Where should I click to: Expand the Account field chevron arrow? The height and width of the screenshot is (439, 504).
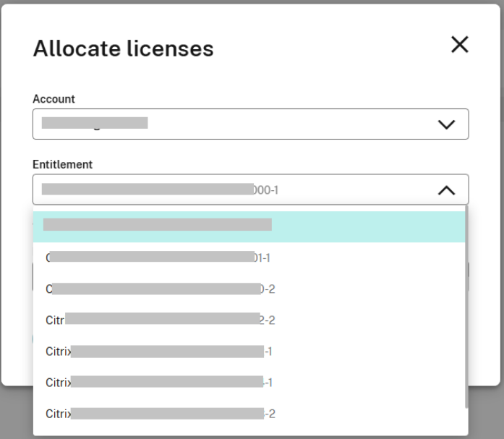click(x=446, y=124)
